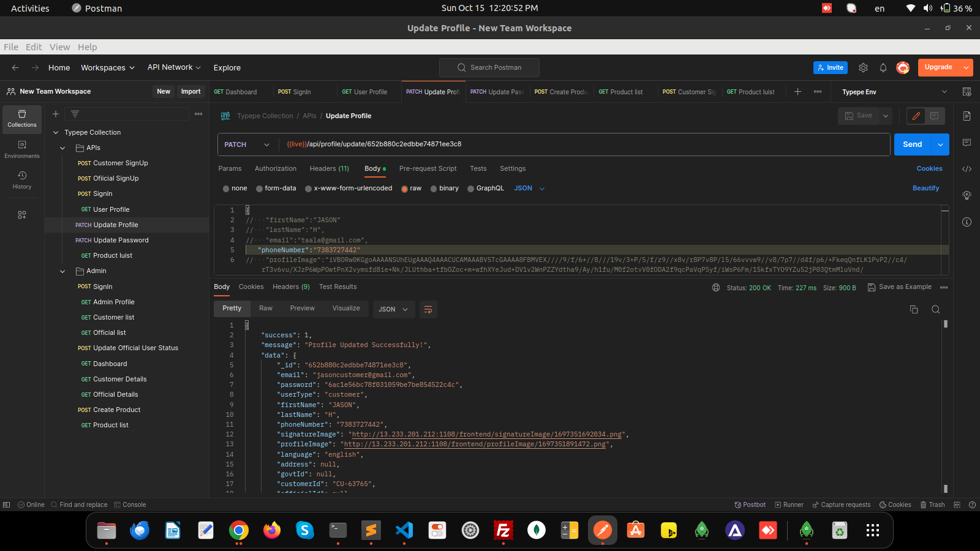Copy the response body to clipboard

[x=914, y=309]
